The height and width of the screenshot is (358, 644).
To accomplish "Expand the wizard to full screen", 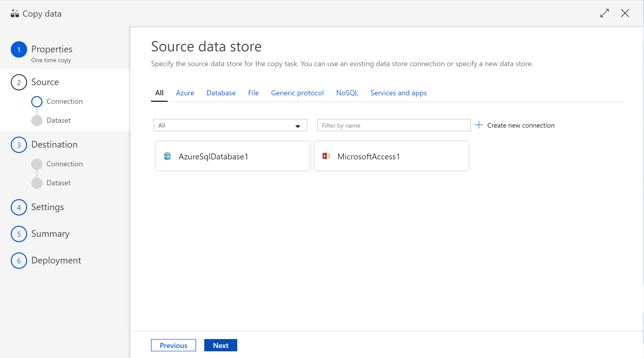I will (605, 13).
